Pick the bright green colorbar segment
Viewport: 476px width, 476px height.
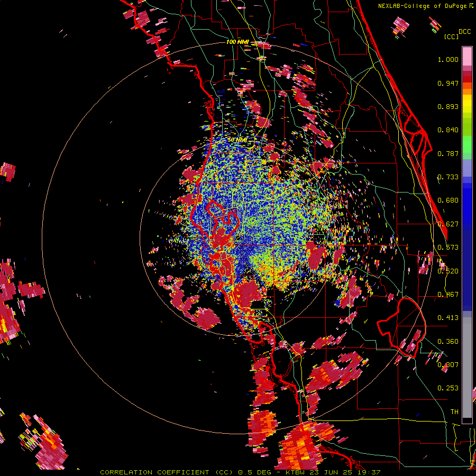point(467,145)
